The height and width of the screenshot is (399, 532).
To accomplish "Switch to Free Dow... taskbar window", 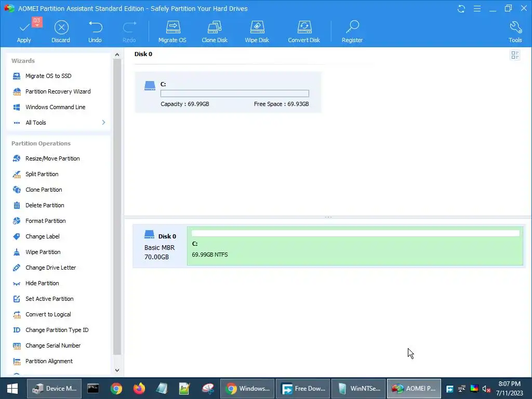I will pos(303,389).
